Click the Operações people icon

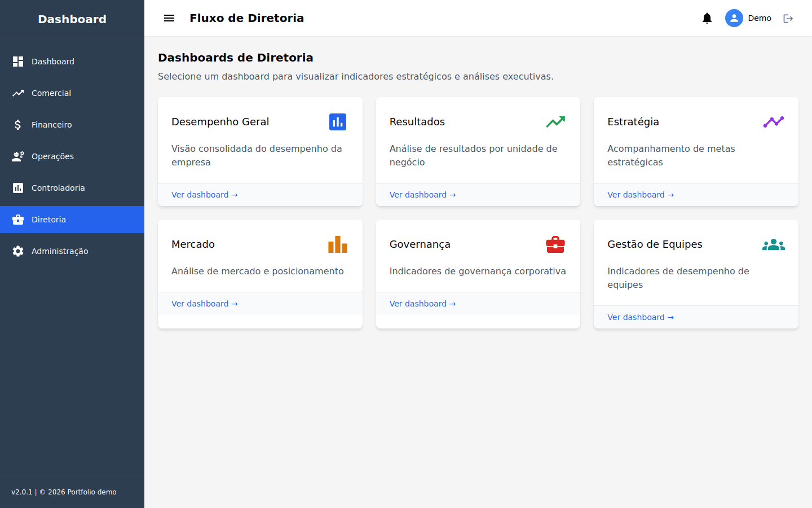pyautogui.click(x=18, y=156)
